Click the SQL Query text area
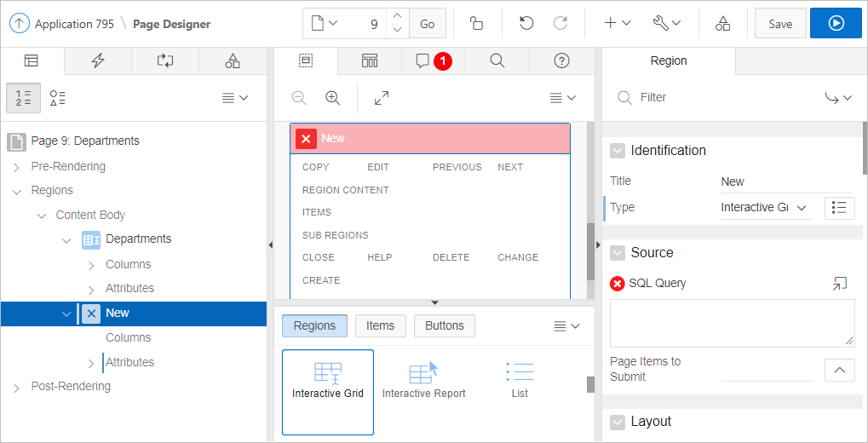Image resolution: width=868 pixels, height=443 pixels. (732, 323)
